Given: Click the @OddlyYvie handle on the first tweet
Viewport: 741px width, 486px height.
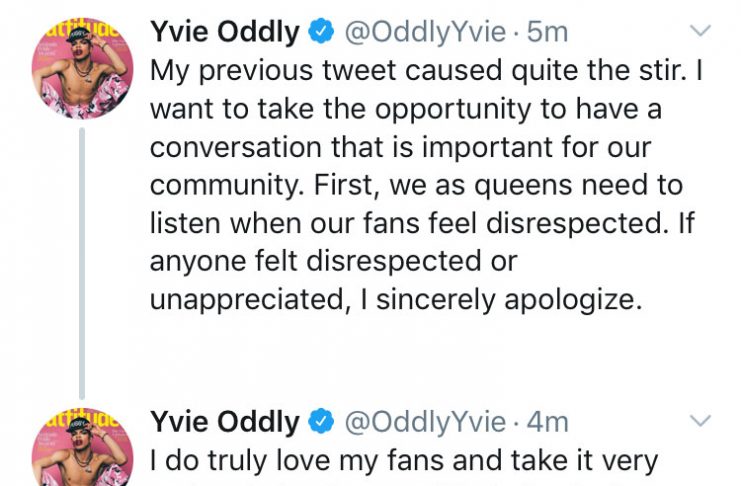Looking at the screenshot, I should 425,33.
